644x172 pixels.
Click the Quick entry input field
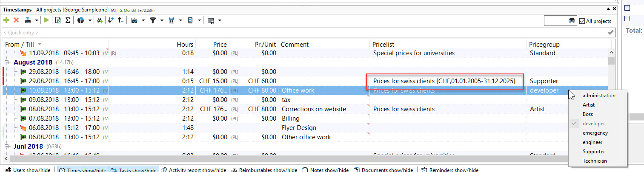click(x=298, y=33)
